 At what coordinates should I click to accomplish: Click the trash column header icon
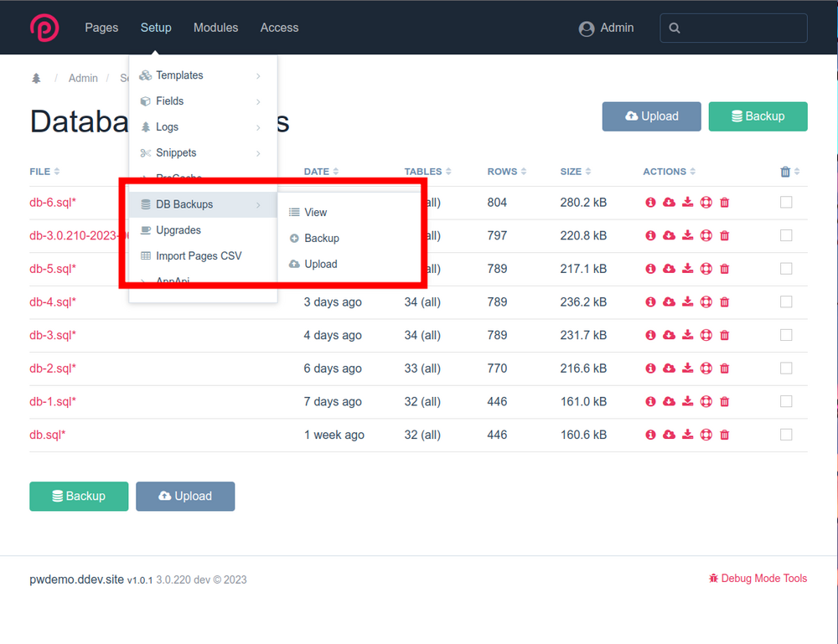tap(785, 172)
